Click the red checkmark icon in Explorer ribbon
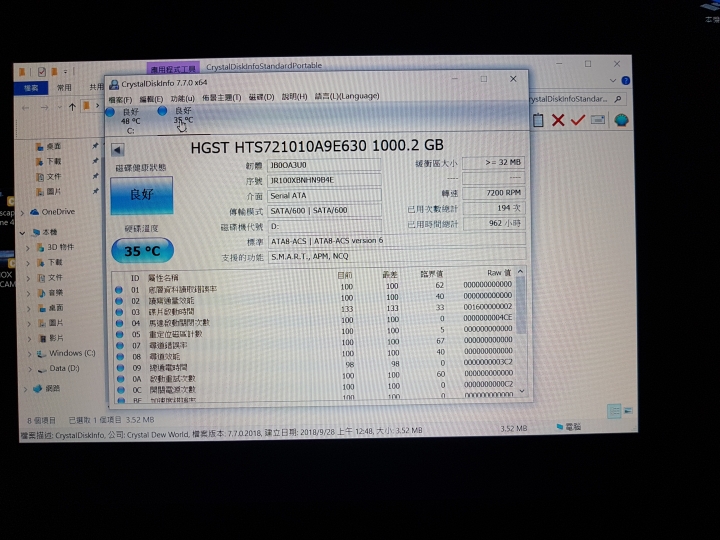This screenshot has width=720, height=540. (x=578, y=120)
